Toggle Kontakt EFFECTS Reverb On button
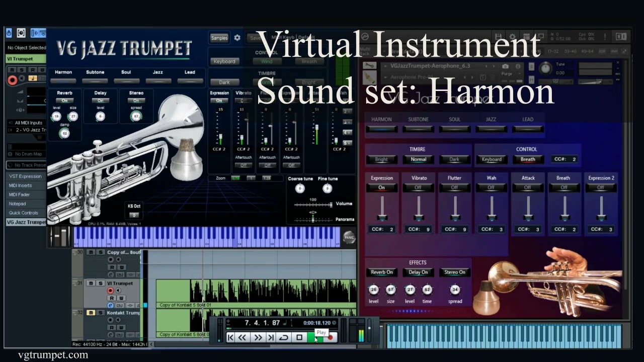The height and width of the screenshot is (362, 644). pyautogui.click(x=382, y=272)
